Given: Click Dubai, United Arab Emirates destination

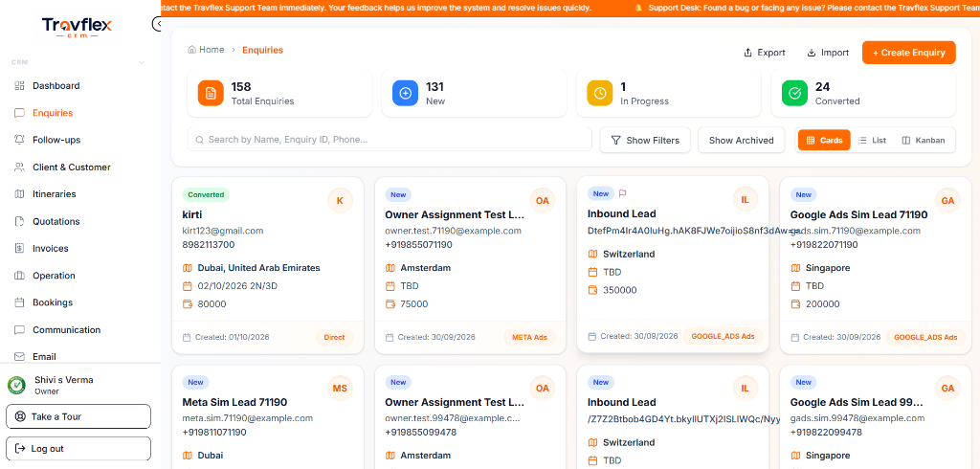Looking at the screenshot, I should coord(258,268).
